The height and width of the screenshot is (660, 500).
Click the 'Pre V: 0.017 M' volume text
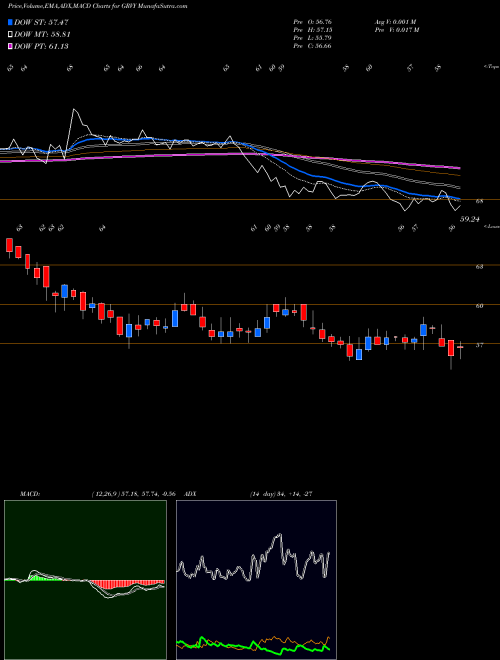coord(396,30)
